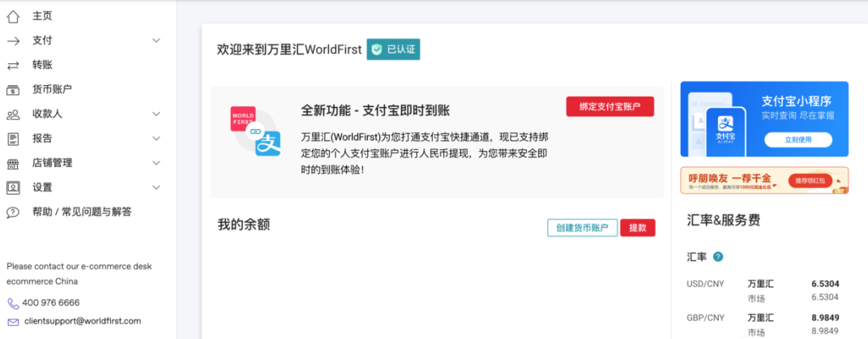The height and width of the screenshot is (339, 868).
Task: Click the 支付宝小程序 banner title
Action: [797, 101]
